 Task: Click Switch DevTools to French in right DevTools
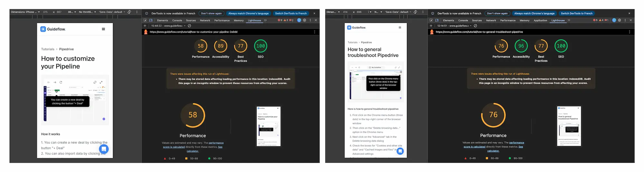(x=577, y=13)
